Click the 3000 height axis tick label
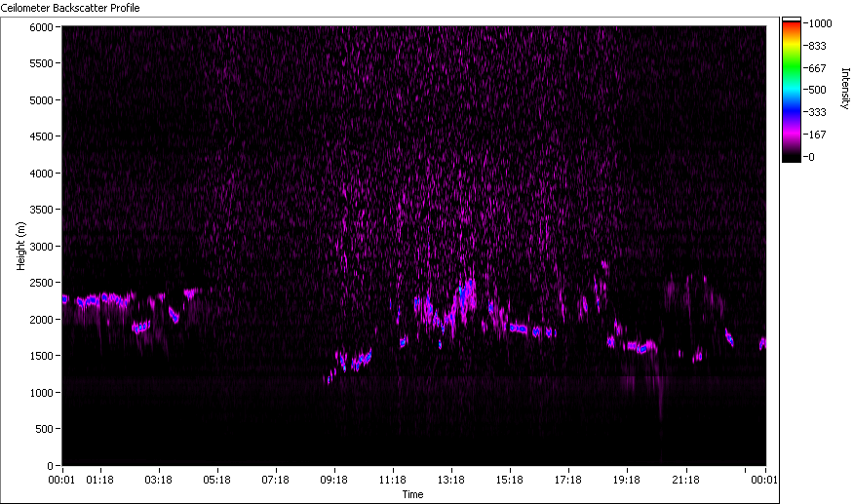Screen dimensions: 854x504 coord(41,247)
